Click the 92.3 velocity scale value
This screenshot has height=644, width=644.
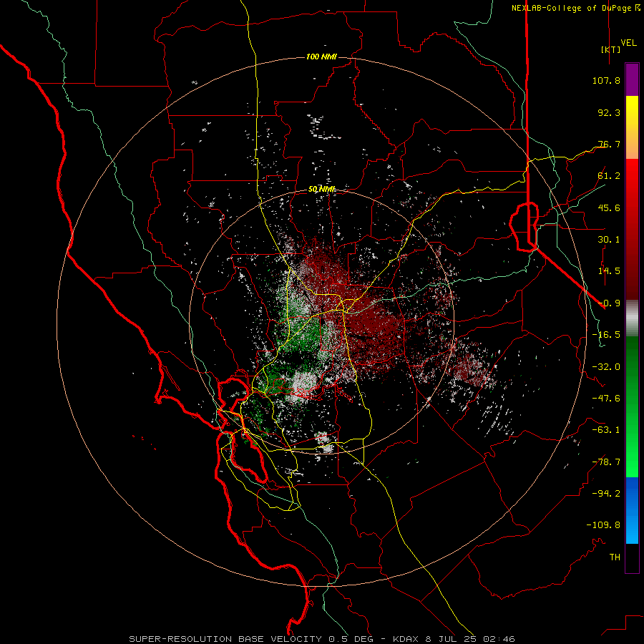[x=609, y=112]
